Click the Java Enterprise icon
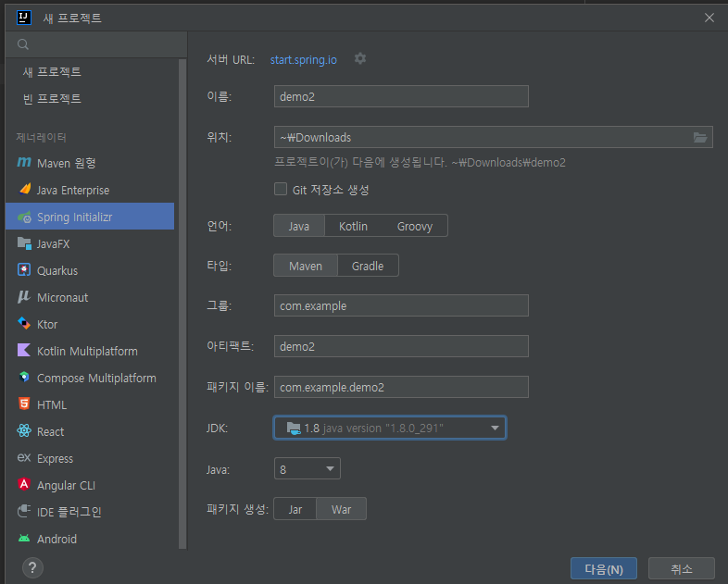This screenshot has height=584, width=728. tap(25, 189)
